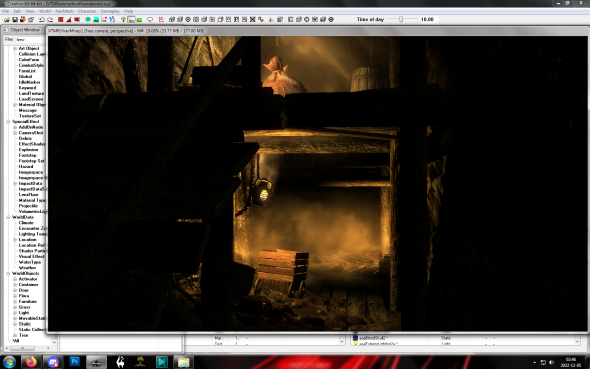Click the green sphere toolbar icon
Image resolution: width=590 pixels, height=369 pixels.
click(x=88, y=19)
